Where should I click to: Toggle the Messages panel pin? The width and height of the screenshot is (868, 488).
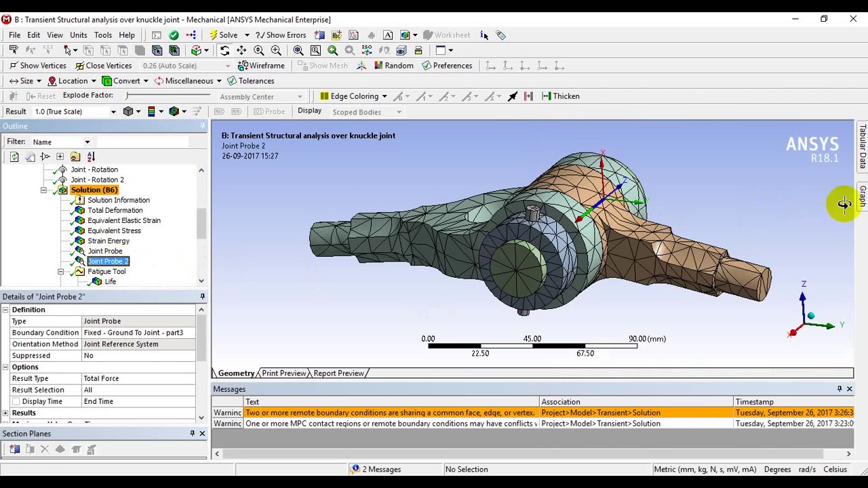point(840,389)
